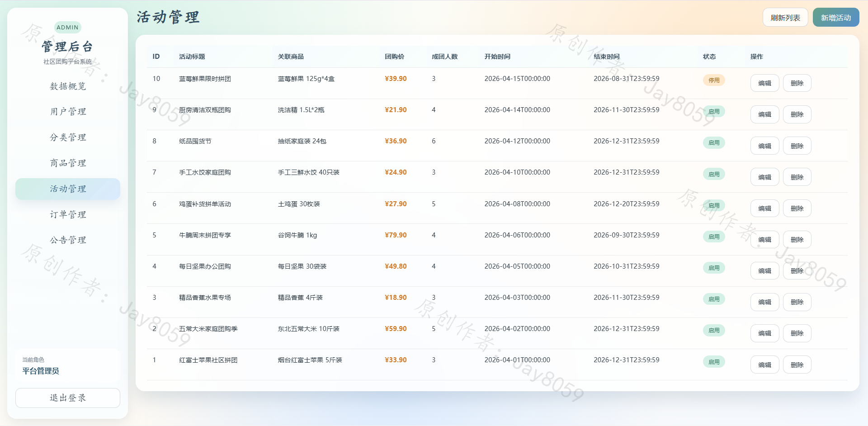Click the 开始时间 column header

click(x=497, y=57)
